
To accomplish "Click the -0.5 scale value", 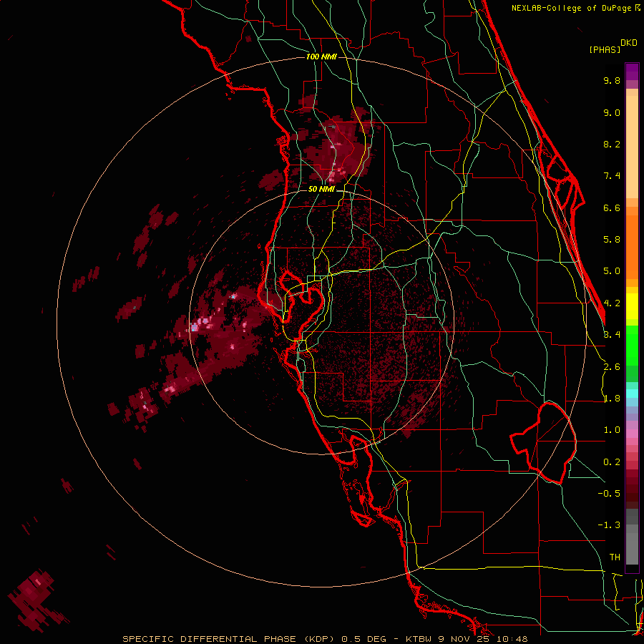I will (609, 494).
